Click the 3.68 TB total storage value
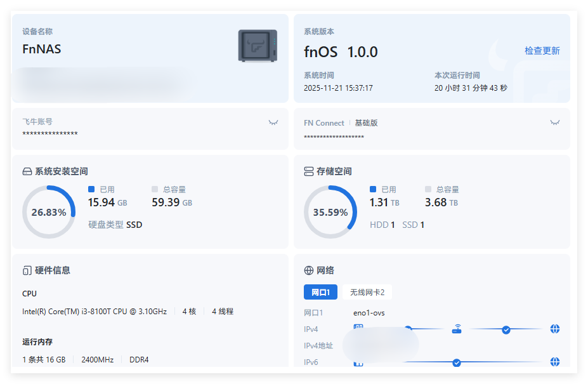 click(441, 202)
